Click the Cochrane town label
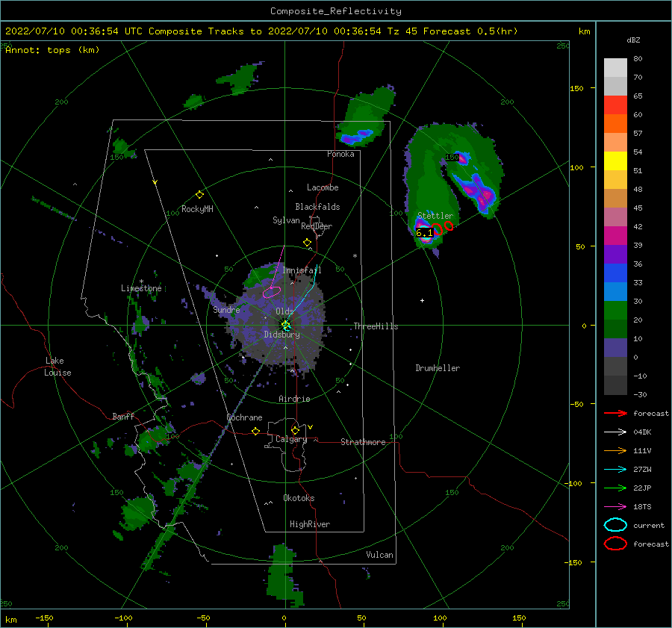The image size is (672, 628). (x=244, y=417)
